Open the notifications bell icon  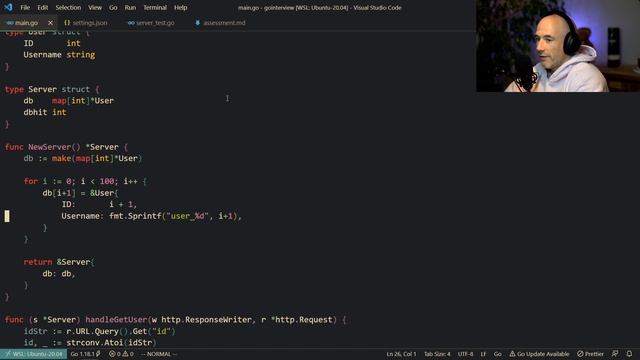[x=629, y=354]
